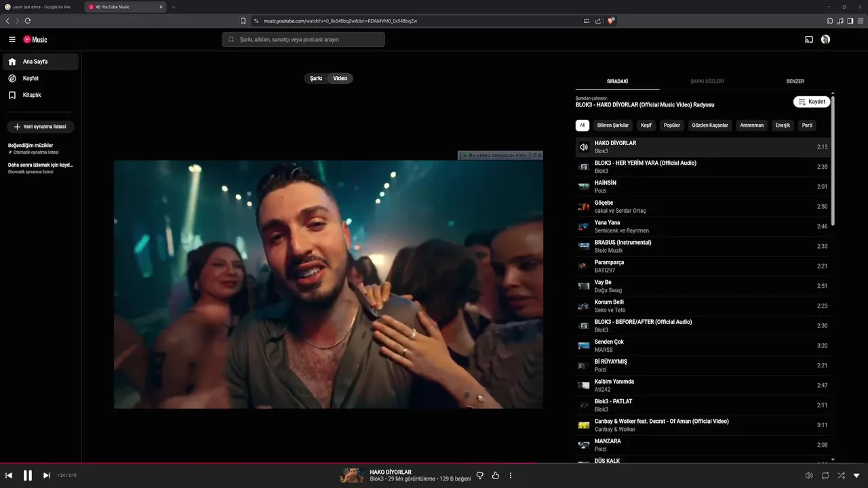
Task: Like the song HAKO DİYORLAR
Action: click(496, 476)
